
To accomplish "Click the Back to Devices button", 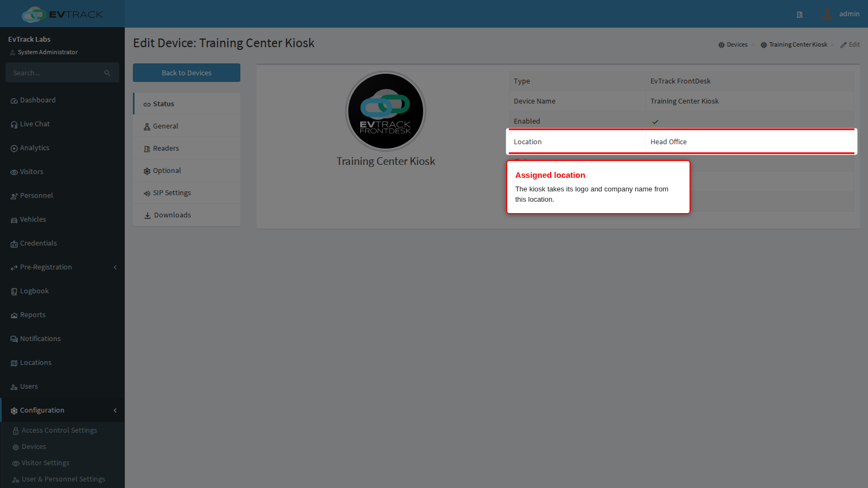I will click(187, 73).
